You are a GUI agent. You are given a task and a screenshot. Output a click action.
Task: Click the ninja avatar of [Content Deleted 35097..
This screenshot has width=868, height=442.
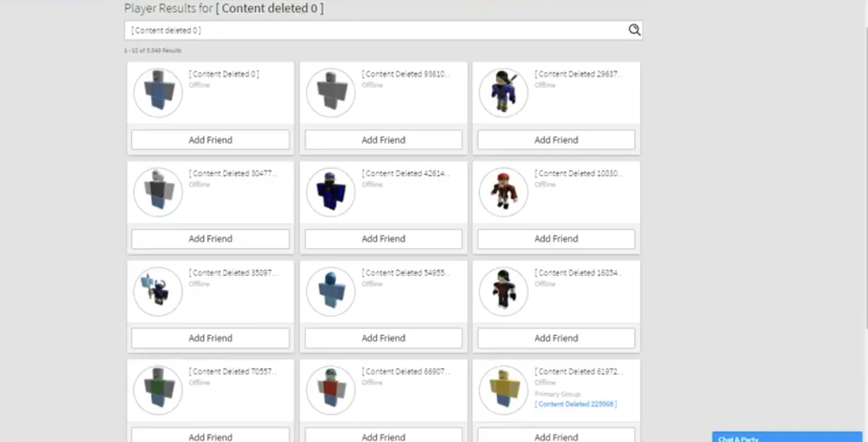click(158, 290)
